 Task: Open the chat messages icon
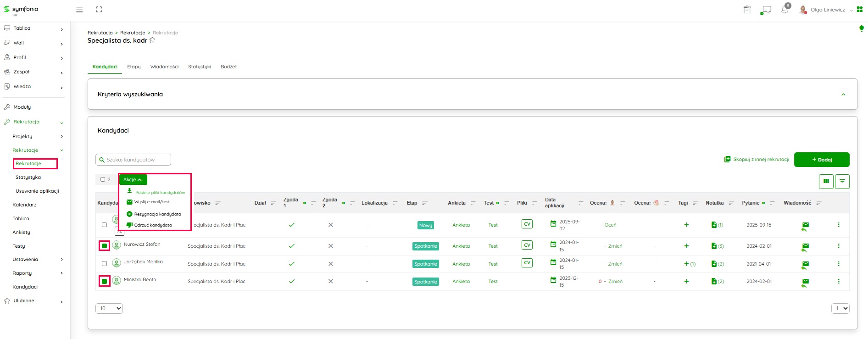pyautogui.click(x=766, y=10)
